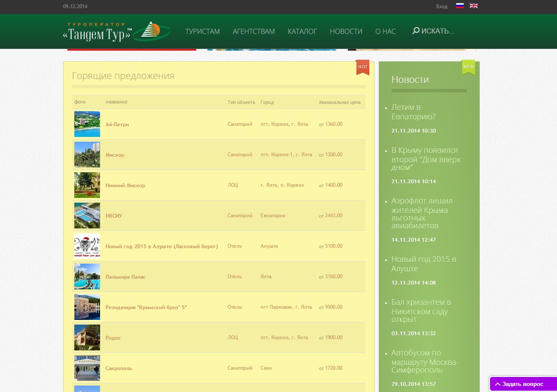557x392 pixels.
Task: Click the green NEW ribbon badge
Action: click(x=468, y=67)
